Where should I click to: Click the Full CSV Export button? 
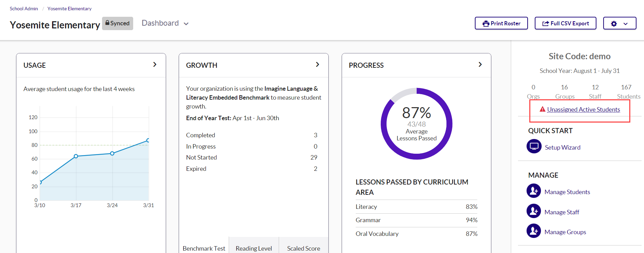coord(565,23)
